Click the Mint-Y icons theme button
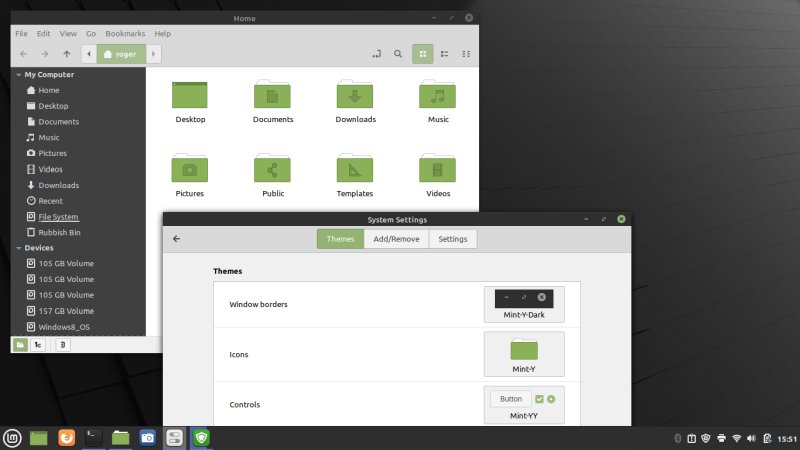The image size is (800, 450). click(523, 354)
